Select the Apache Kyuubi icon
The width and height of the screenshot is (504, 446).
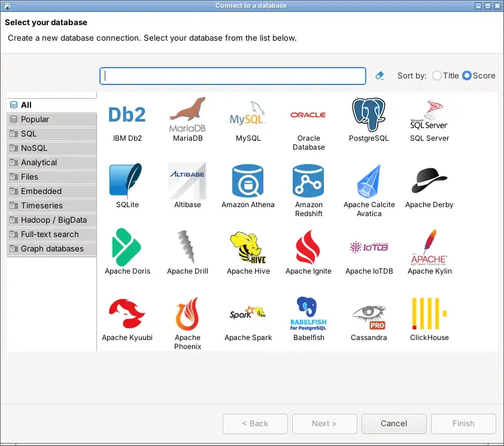pyautogui.click(x=127, y=314)
